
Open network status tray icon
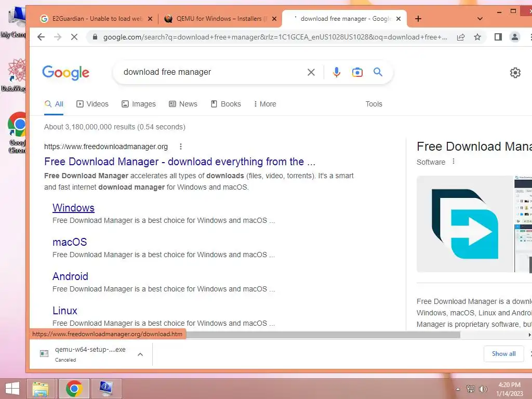click(471, 389)
